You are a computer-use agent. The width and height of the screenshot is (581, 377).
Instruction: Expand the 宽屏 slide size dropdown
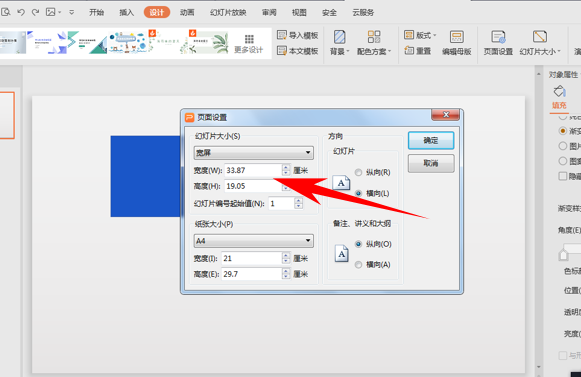(x=253, y=153)
